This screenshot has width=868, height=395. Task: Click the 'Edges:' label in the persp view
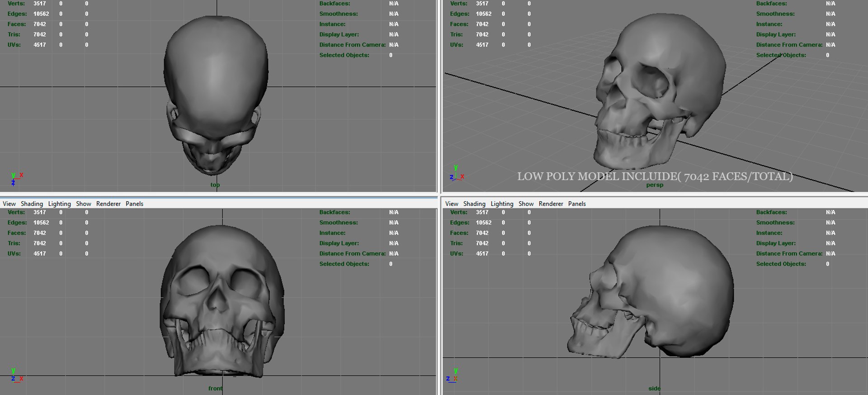pos(460,14)
